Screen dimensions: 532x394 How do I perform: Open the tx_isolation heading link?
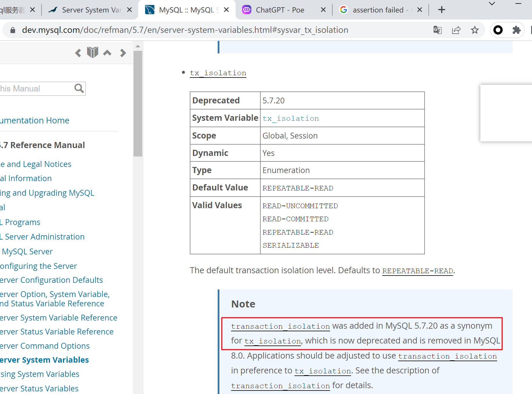point(218,73)
